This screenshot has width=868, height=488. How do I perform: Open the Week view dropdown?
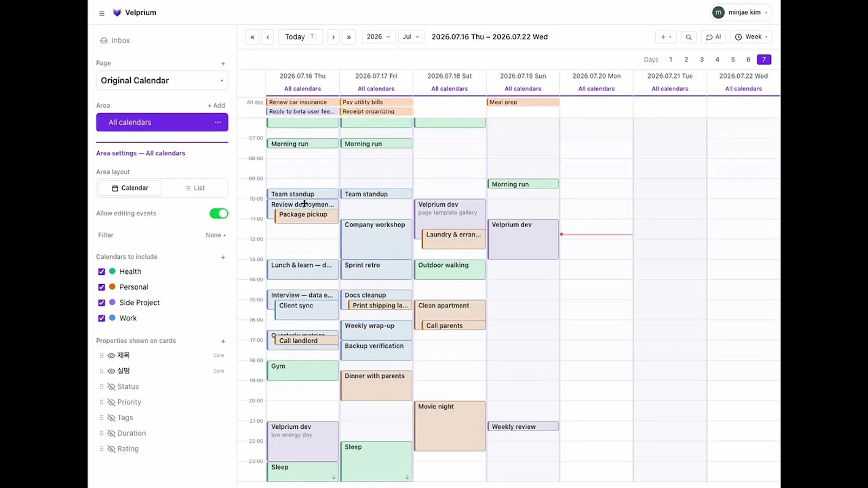point(751,37)
